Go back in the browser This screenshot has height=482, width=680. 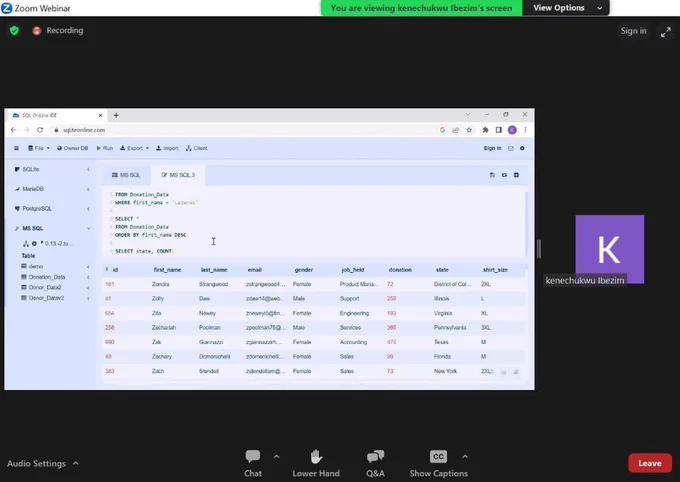pyautogui.click(x=13, y=130)
